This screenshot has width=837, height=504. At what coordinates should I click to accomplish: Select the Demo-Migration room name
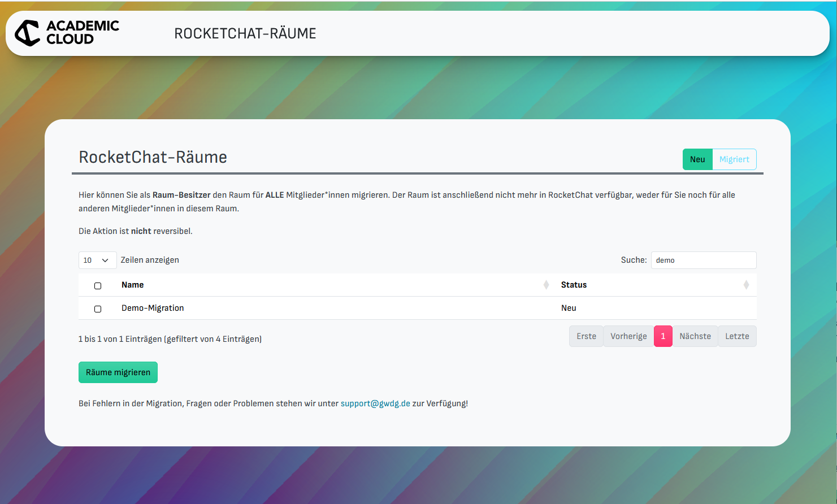coord(153,308)
